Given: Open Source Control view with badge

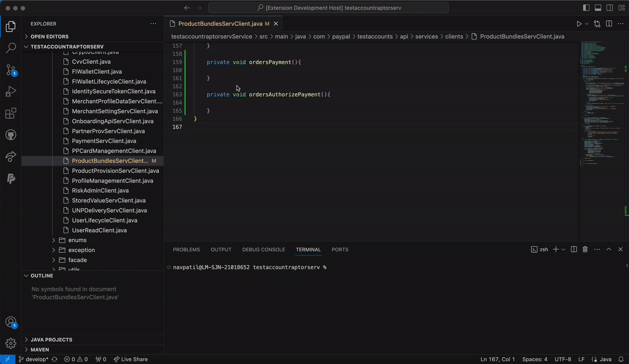Looking at the screenshot, I should (x=11, y=70).
